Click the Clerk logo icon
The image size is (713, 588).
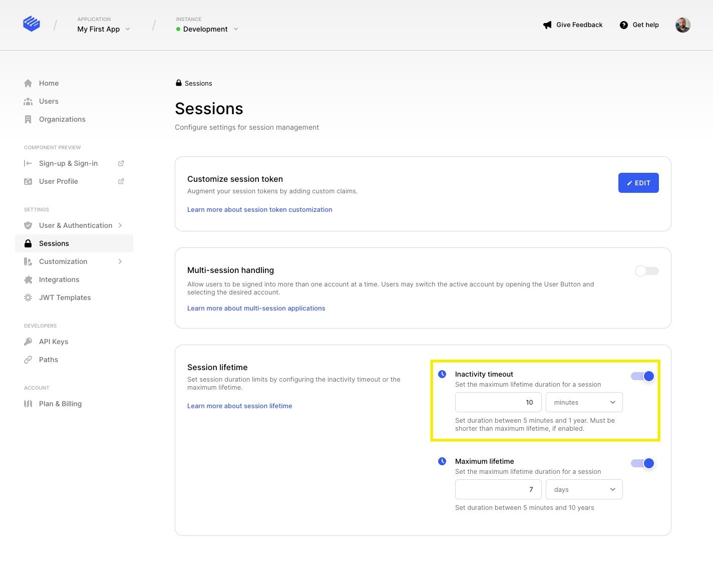tap(32, 24)
